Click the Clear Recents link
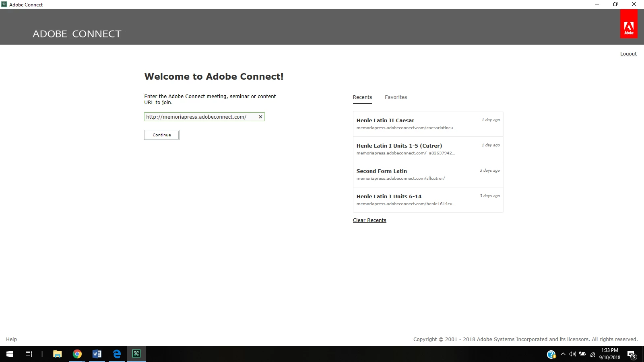 click(369, 220)
